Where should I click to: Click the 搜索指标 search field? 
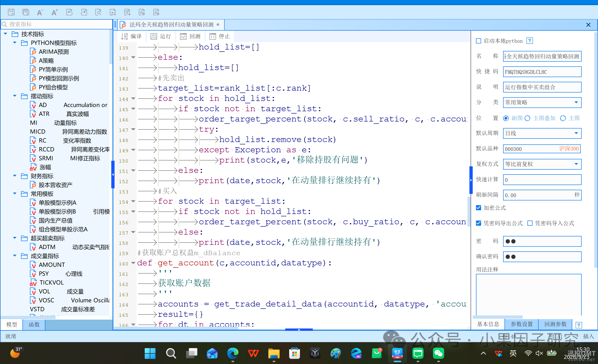[x=56, y=24]
